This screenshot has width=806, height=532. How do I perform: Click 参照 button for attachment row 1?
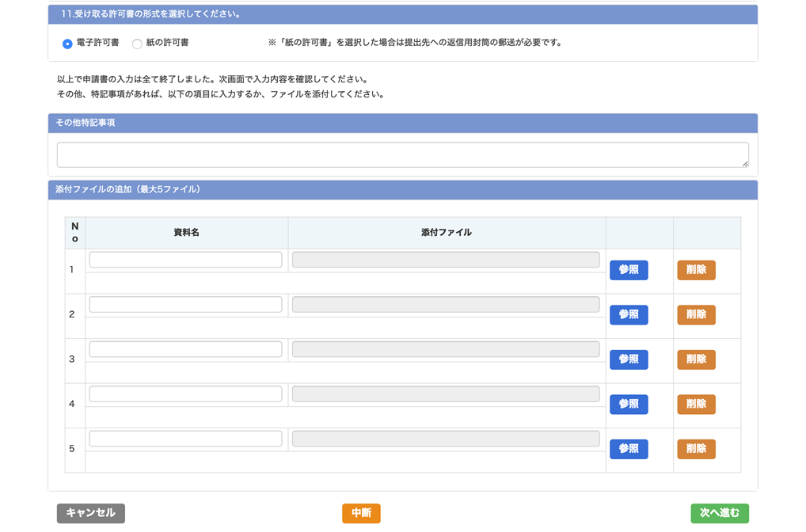(629, 270)
